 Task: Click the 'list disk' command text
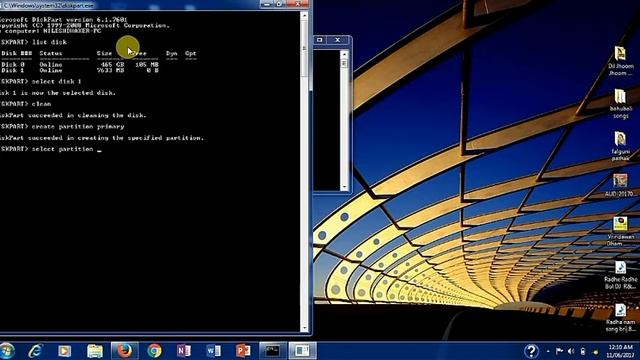[x=49, y=42]
